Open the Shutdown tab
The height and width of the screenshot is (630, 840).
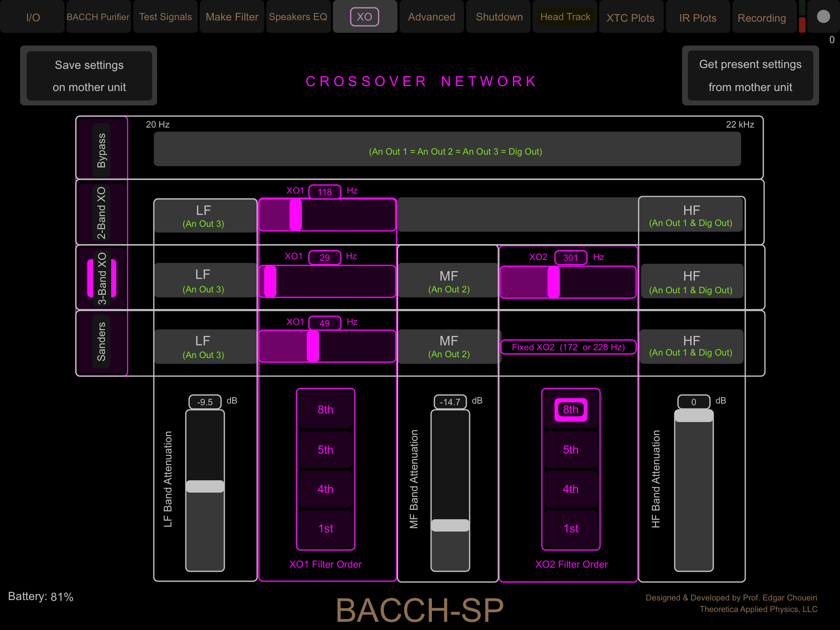pyautogui.click(x=499, y=17)
